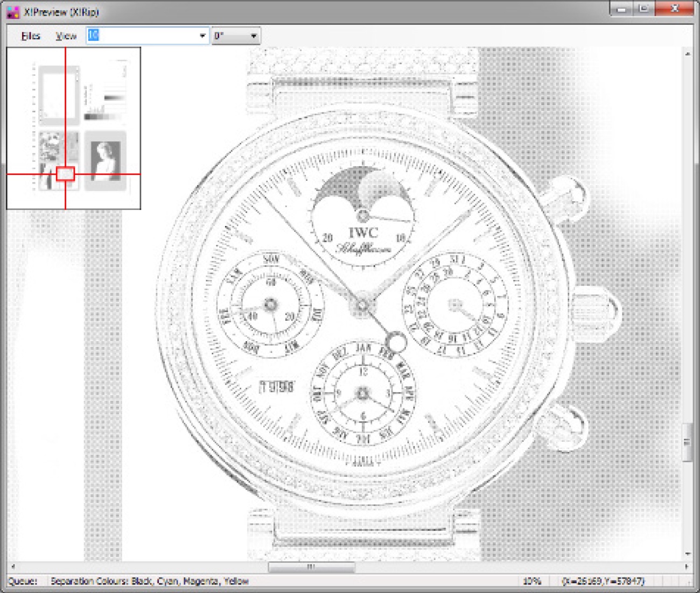Click the scroll down arrow
This screenshot has height=593, width=700.
pos(687,554)
